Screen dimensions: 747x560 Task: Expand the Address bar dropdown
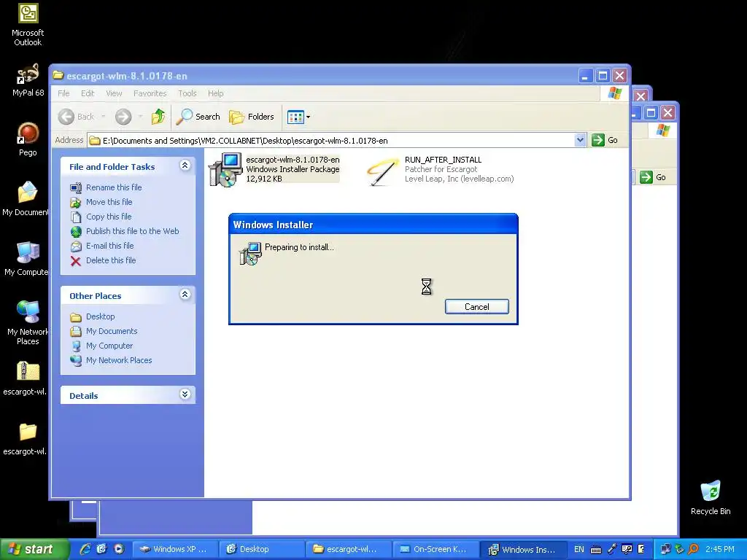(x=580, y=140)
